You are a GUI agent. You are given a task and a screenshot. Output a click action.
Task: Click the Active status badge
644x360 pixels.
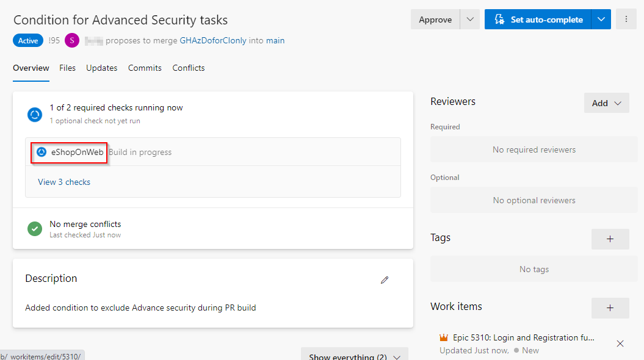pos(28,40)
